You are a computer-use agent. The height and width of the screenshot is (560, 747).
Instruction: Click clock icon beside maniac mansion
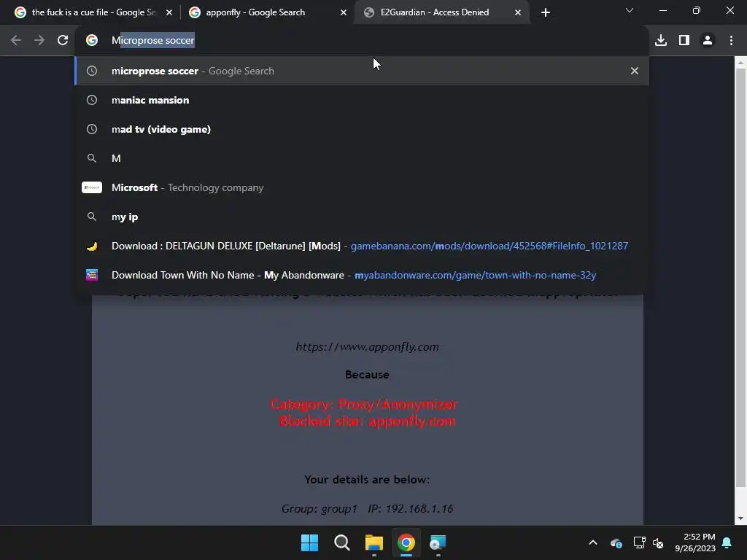pos(92,100)
